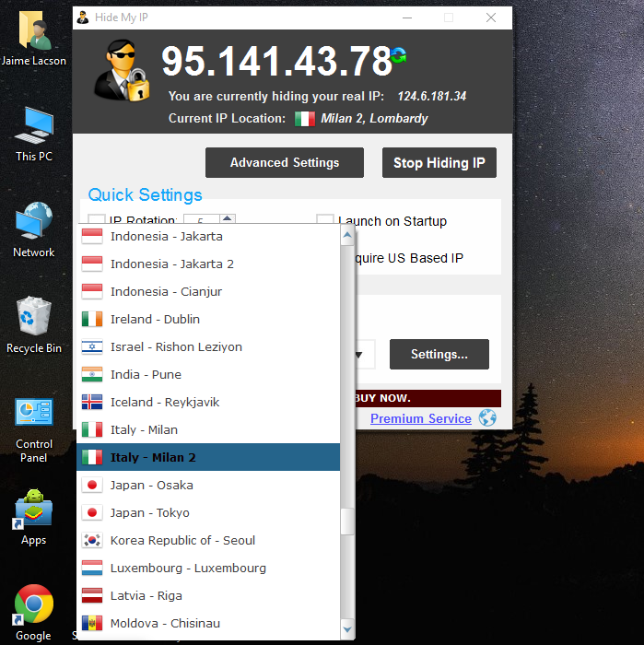
Task: Click the IP Rotation number field
Action: (x=201, y=219)
